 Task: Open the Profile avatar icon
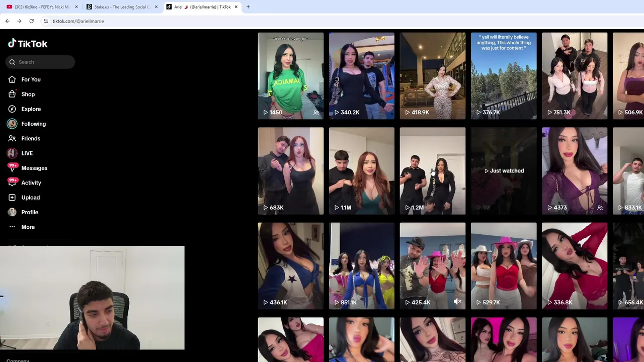pos(12,212)
